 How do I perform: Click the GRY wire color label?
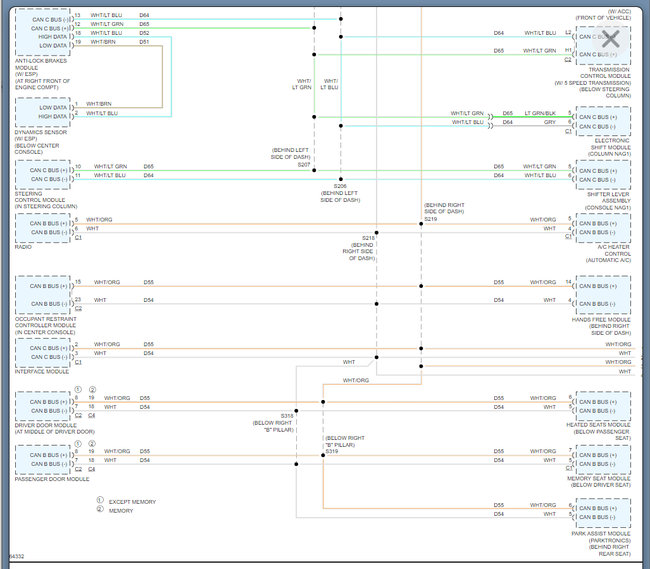tap(550, 122)
